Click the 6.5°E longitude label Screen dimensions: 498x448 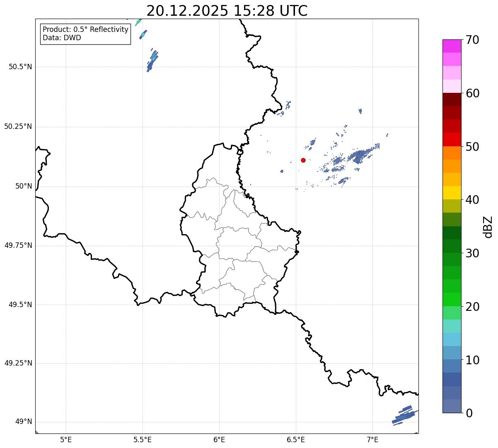click(296, 439)
